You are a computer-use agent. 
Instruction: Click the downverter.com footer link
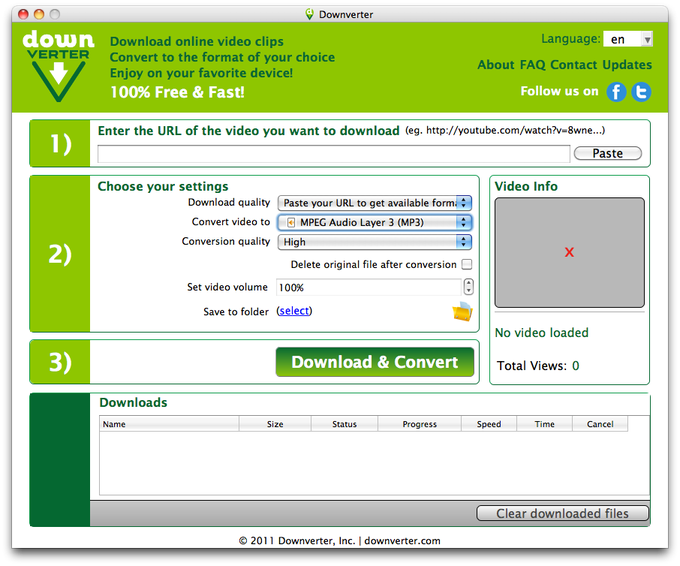click(x=402, y=541)
